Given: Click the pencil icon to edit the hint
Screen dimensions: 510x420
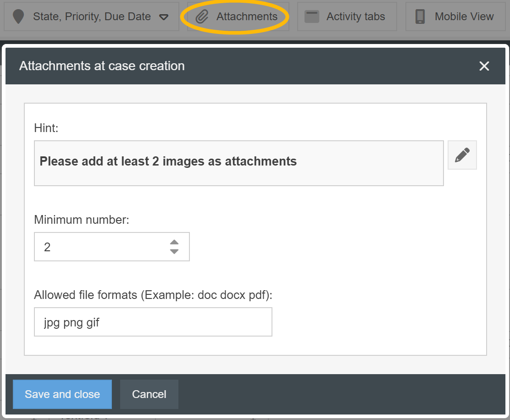Looking at the screenshot, I should (462, 155).
